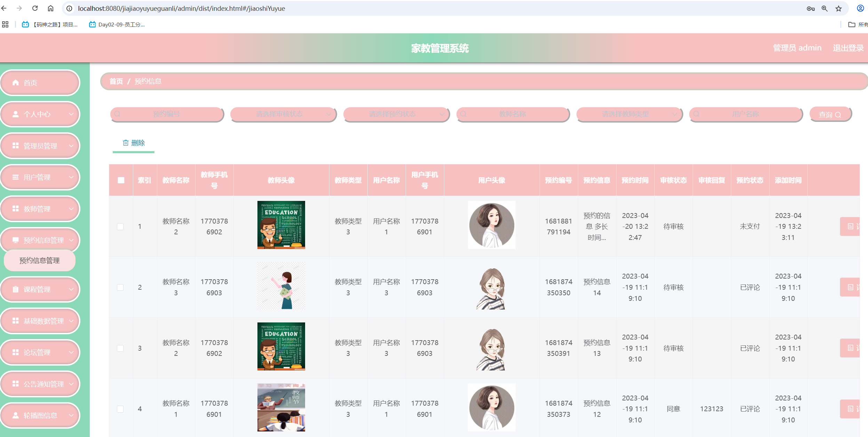Expand 课程管理 with its chevron arrow
The height and width of the screenshot is (437, 868).
click(71, 289)
